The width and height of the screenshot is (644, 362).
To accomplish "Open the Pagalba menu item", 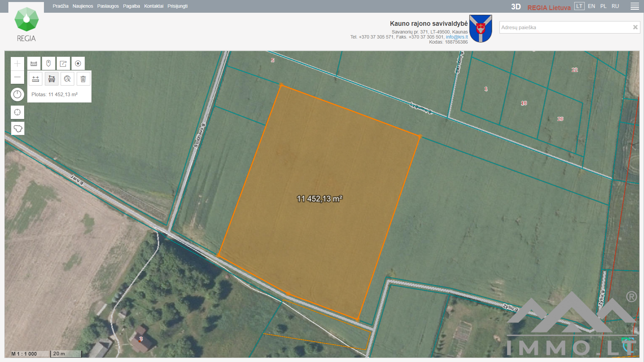I will coord(131,6).
